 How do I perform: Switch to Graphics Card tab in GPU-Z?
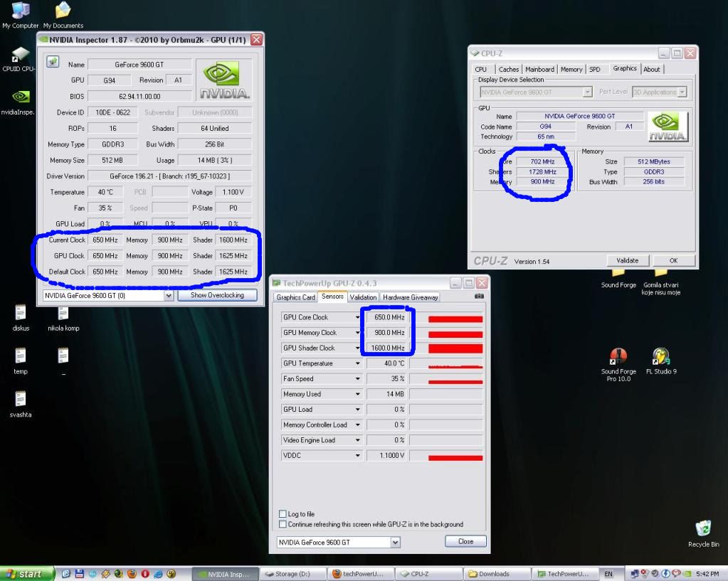[296, 297]
